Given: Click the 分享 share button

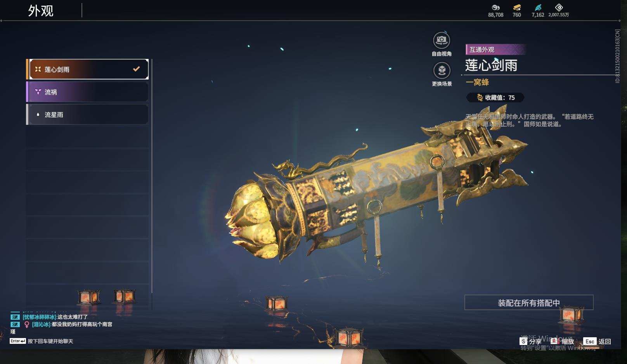Looking at the screenshot, I should 530,342.
